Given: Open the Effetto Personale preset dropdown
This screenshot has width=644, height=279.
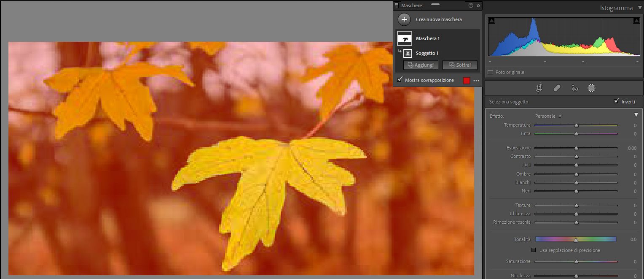Looking at the screenshot, I should [548, 116].
